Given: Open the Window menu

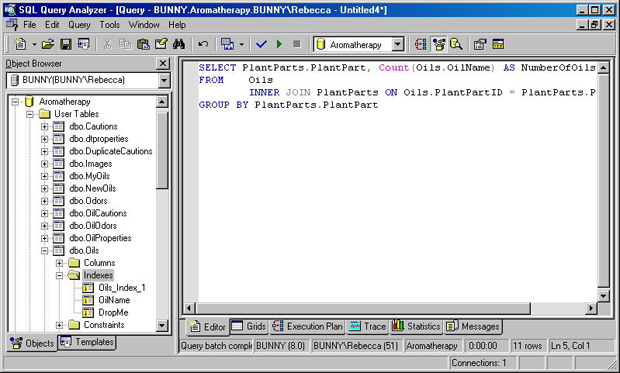Looking at the screenshot, I should pyautogui.click(x=144, y=25).
